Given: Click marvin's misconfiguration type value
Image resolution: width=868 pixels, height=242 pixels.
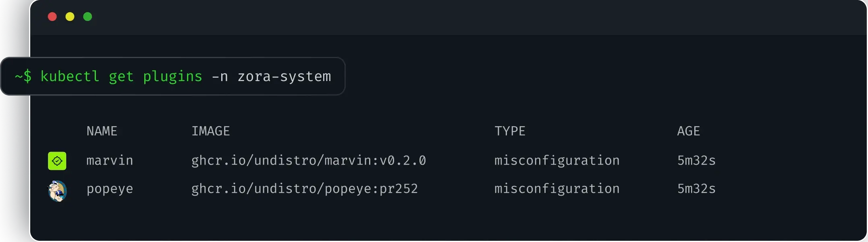Looking at the screenshot, I should click(557, 161).
